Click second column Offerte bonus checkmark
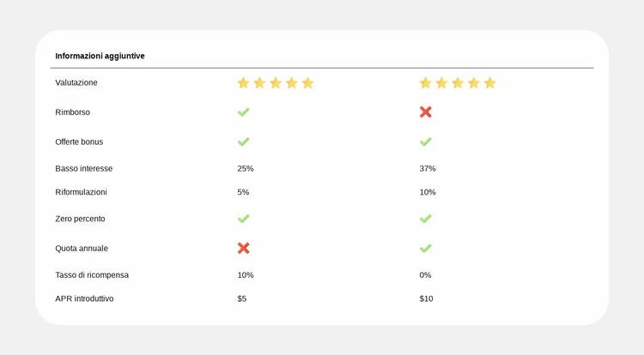Screen dimensions: 644x355 425,141
